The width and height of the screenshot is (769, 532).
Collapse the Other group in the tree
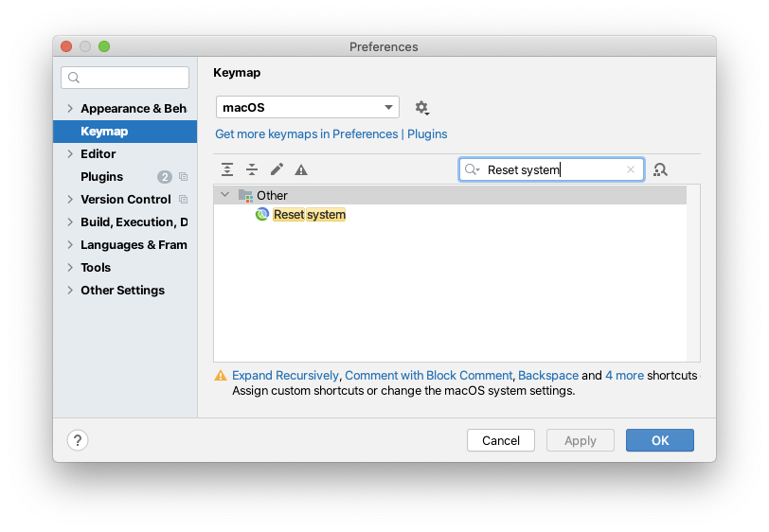225,195
